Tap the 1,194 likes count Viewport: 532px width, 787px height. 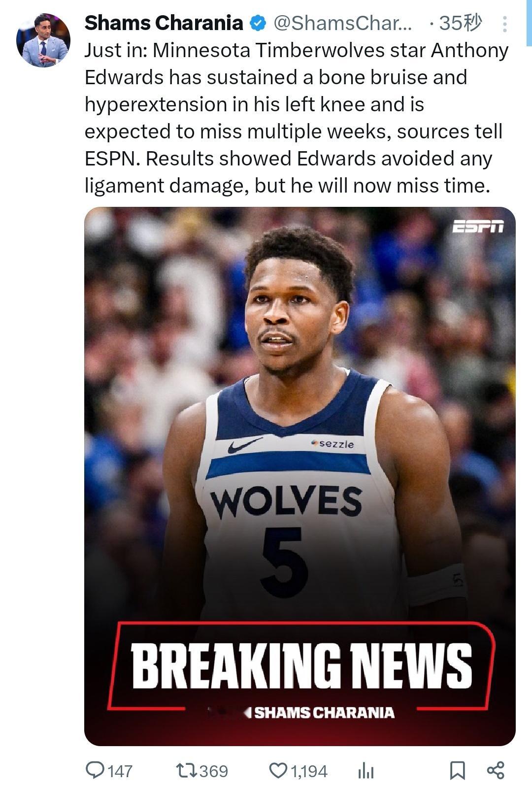[309, 771]
